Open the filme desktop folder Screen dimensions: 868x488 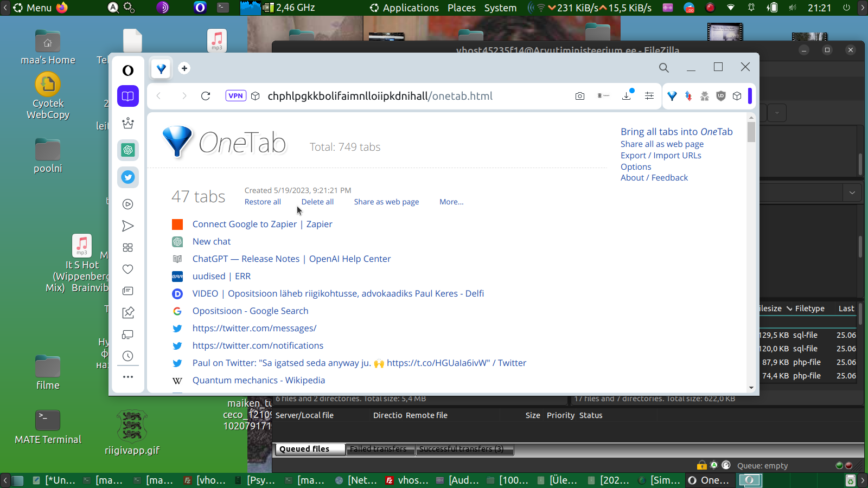coord(48,373)
